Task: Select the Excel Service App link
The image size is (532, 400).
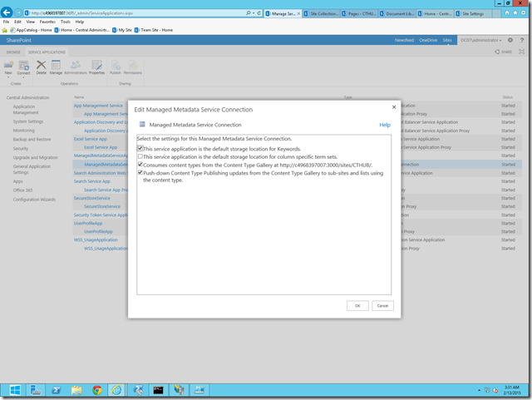Action: (x=91, y=139)
